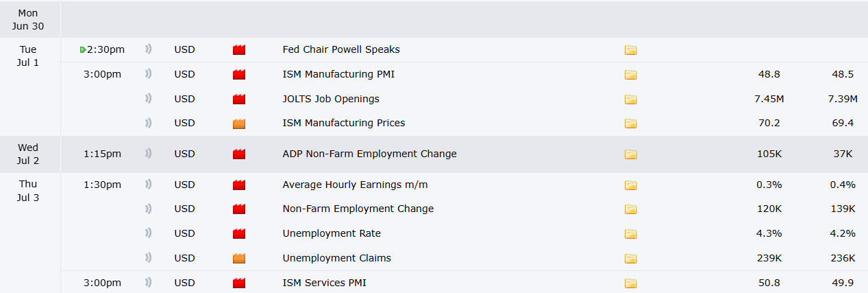Select the Wed Jul 2 date cell
Screen dimensions: 868x293
(28, 154)
